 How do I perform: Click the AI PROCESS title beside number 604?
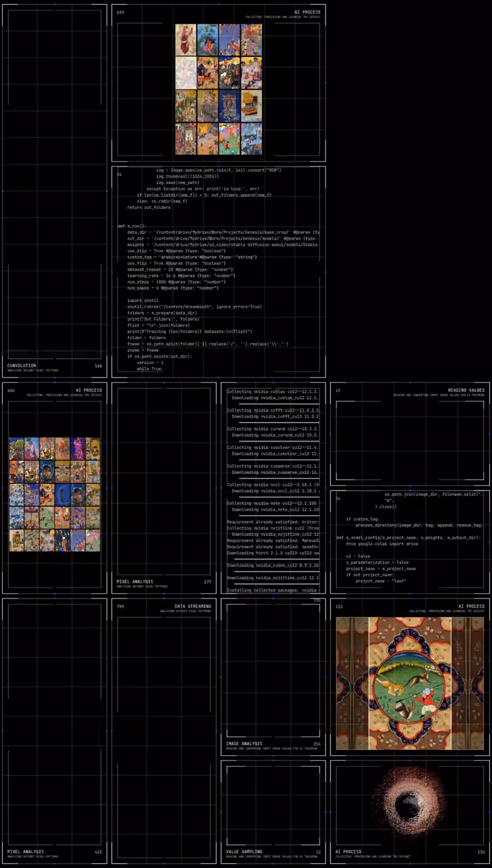(89, 391)
